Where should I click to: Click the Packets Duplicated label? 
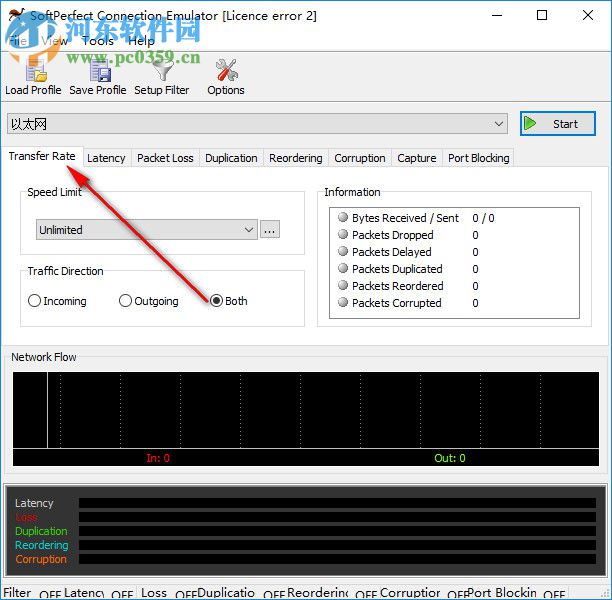pos(397,269)
